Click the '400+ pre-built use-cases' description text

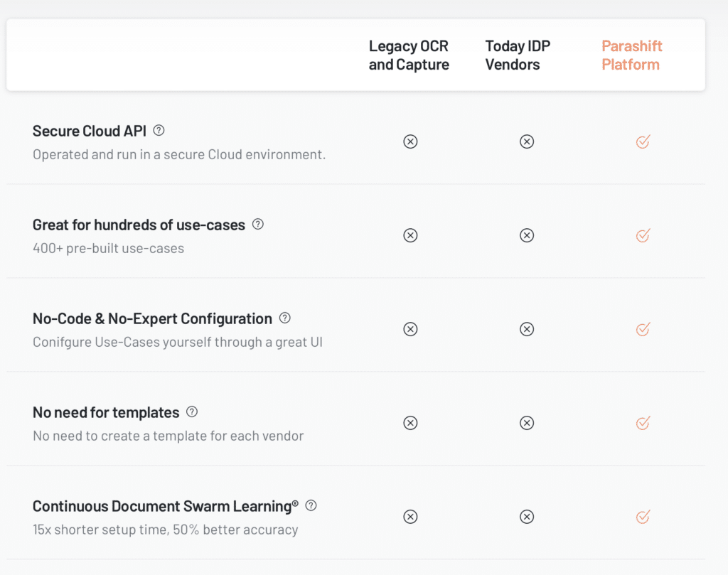[x=108, y=248]
